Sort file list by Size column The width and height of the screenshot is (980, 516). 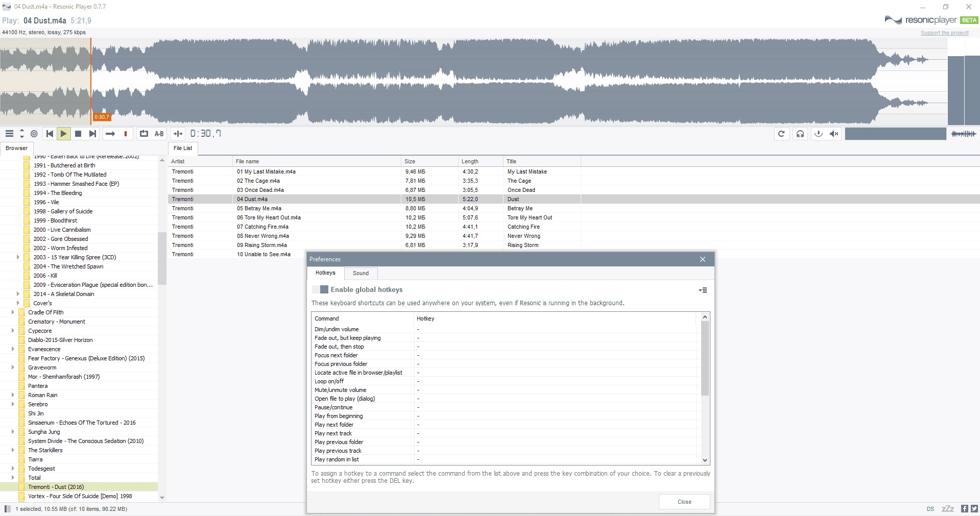point(429,161)
